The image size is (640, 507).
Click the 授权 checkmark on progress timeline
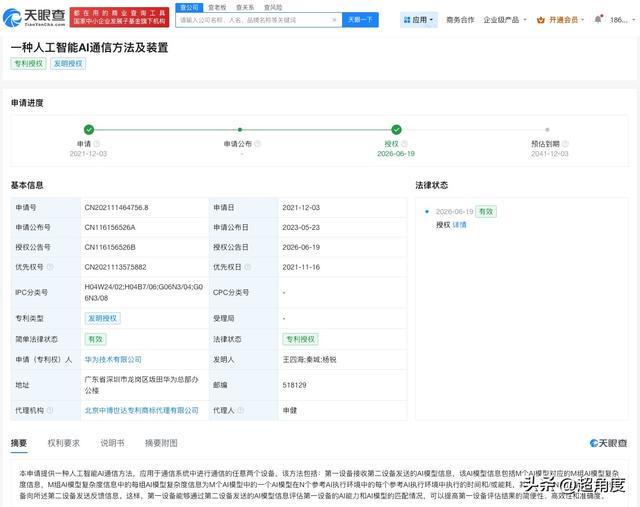click(x=396, y=130)
